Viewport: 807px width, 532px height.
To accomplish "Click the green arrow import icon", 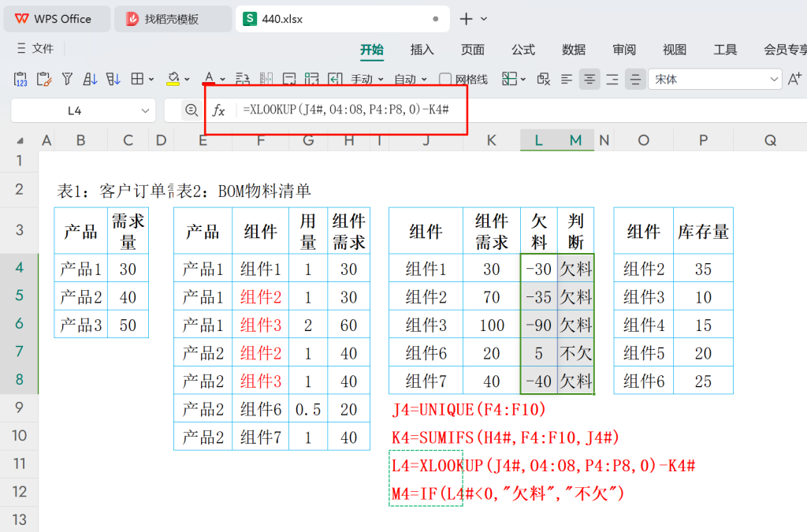I will click(x=335, y=80).
